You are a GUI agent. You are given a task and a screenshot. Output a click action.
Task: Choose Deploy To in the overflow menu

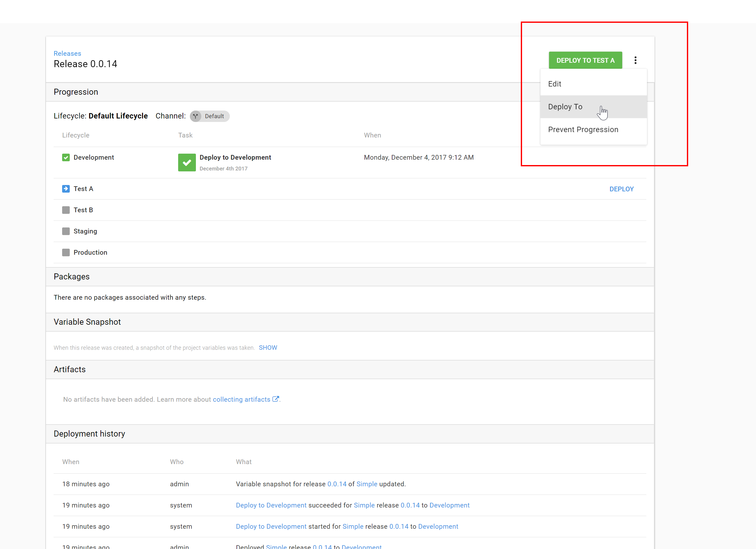593,107
